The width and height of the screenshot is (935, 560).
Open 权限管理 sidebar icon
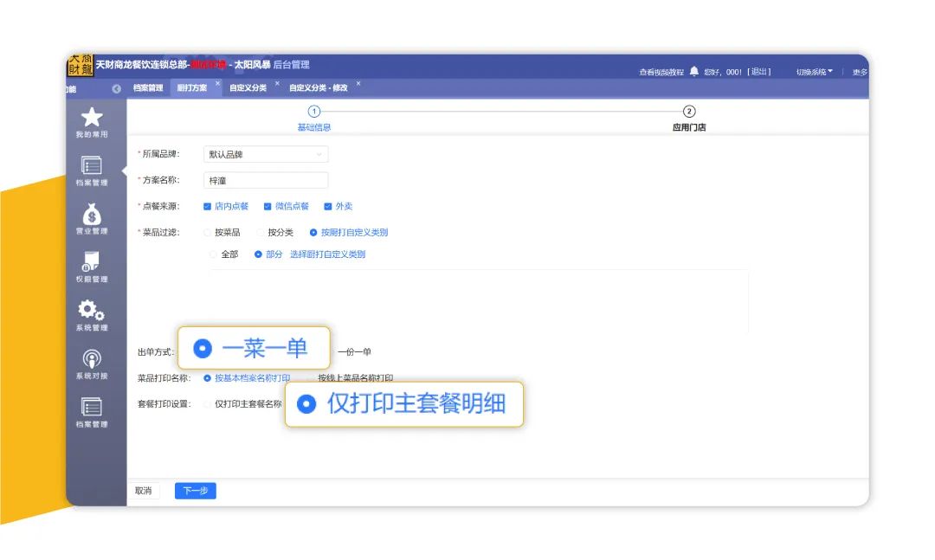[91, 267]
